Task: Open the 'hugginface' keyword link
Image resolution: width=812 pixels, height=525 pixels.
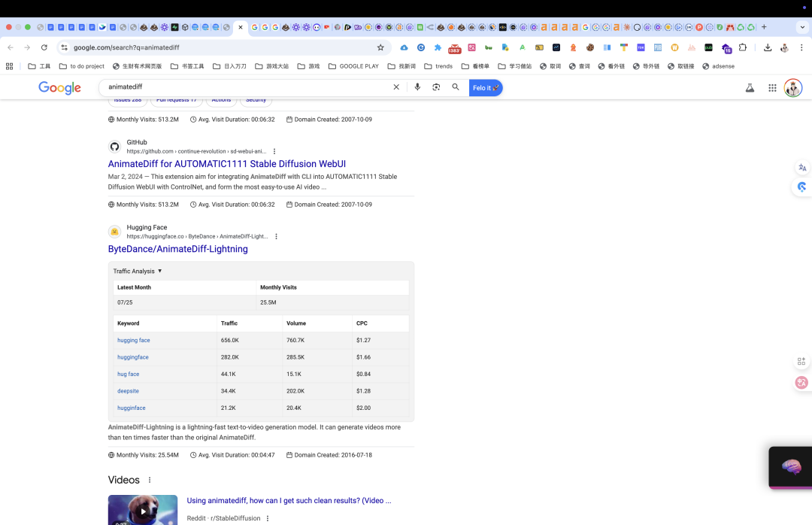Action: point(131,408)
